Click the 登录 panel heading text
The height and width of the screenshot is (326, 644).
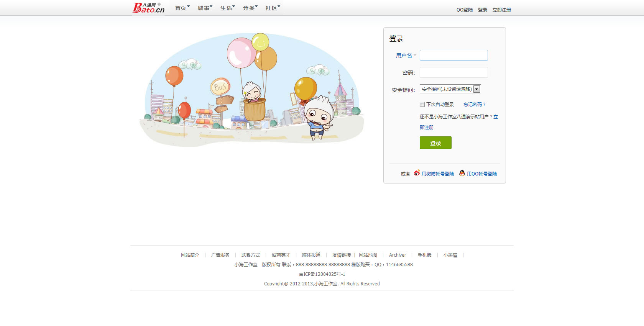(396, 39)
